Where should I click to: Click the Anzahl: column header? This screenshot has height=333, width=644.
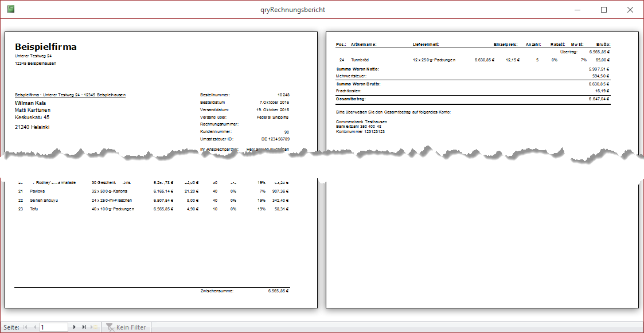(x=533, y=44)
